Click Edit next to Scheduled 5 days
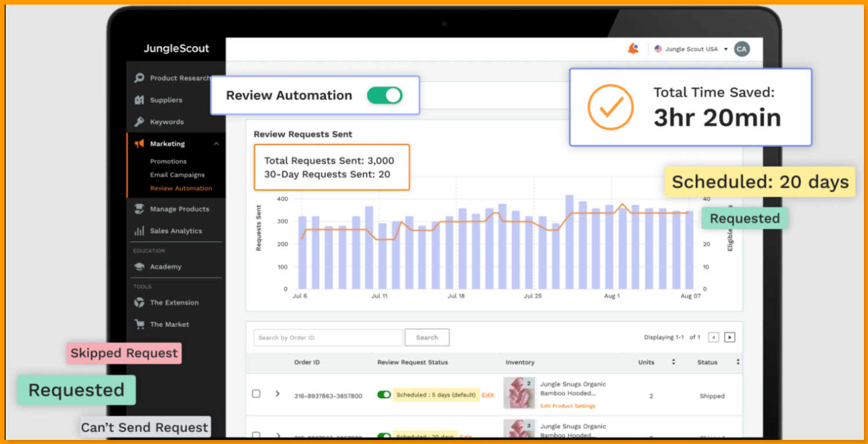The width and height of the screenshot is (868, 444). click(488, 395)
